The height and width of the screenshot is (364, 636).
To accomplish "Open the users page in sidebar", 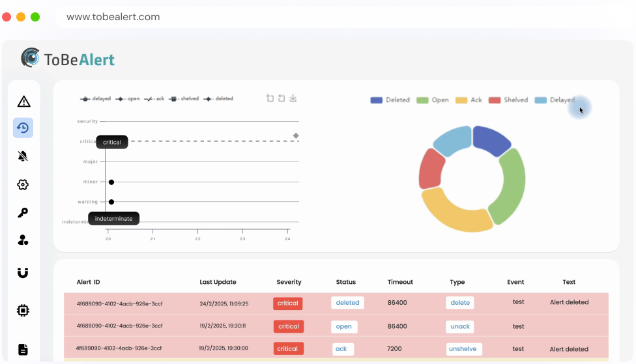I will (x=23, y=240).
